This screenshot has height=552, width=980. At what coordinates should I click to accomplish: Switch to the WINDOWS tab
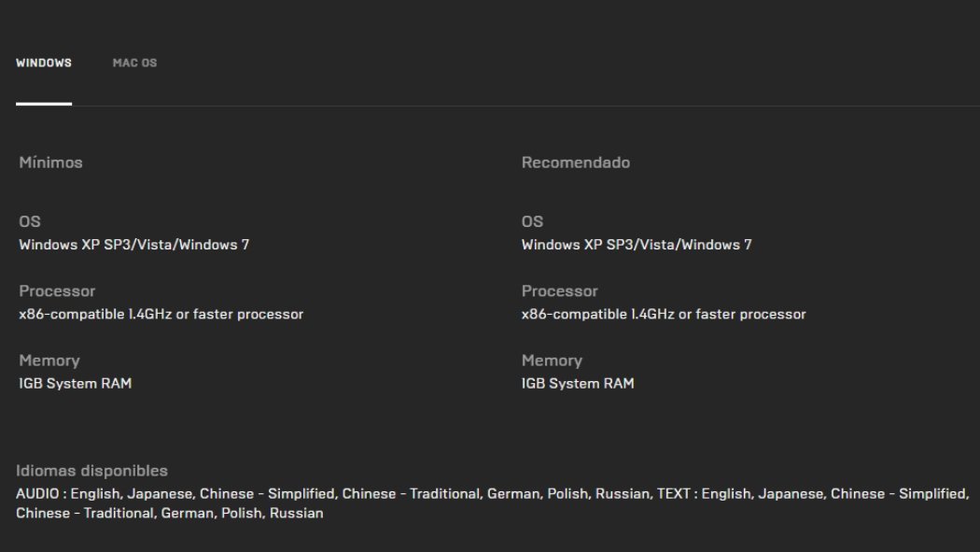click(44, 63)
